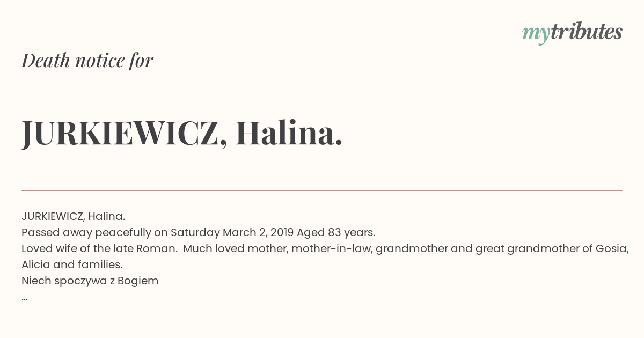Click the gray "tributes" part of logo
The image size is (644, 338).
tap(586, 32)
